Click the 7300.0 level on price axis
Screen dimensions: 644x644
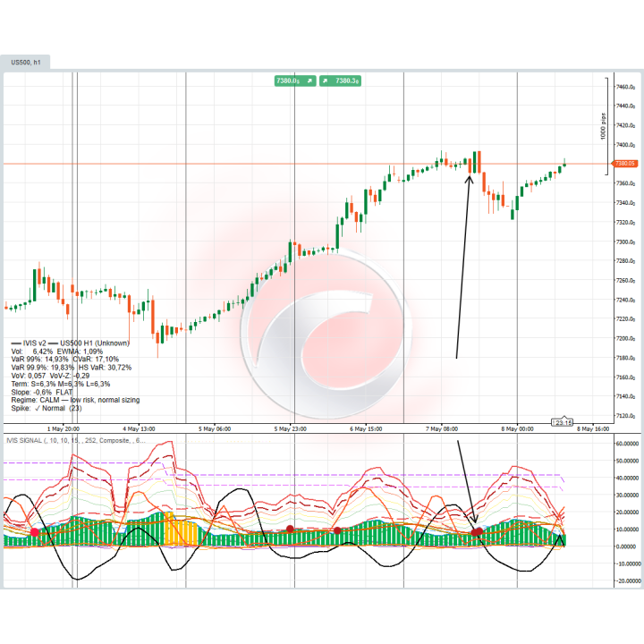625,241
